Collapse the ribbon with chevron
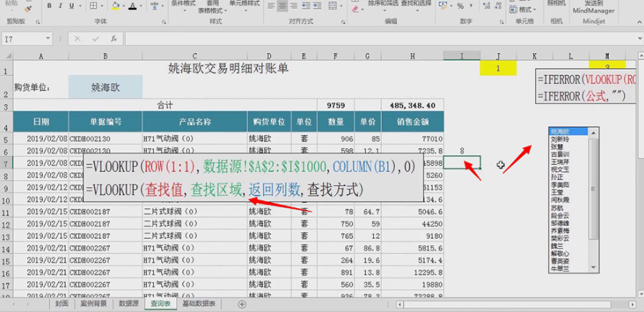 click(640, 22)
